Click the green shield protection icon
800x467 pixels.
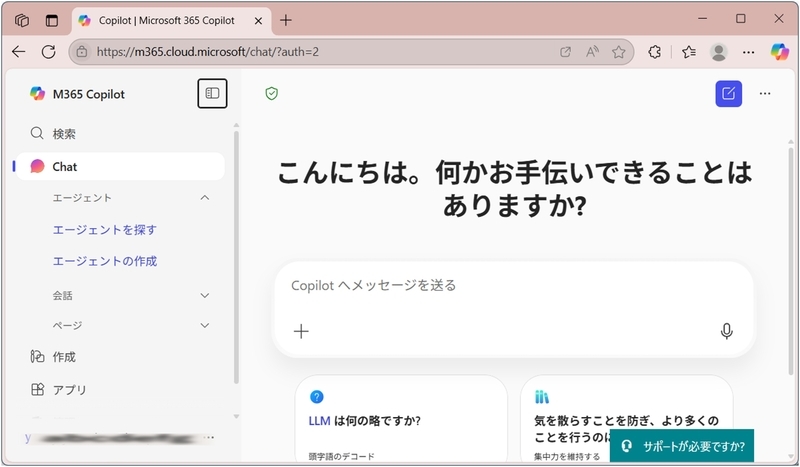coord(271,93)
